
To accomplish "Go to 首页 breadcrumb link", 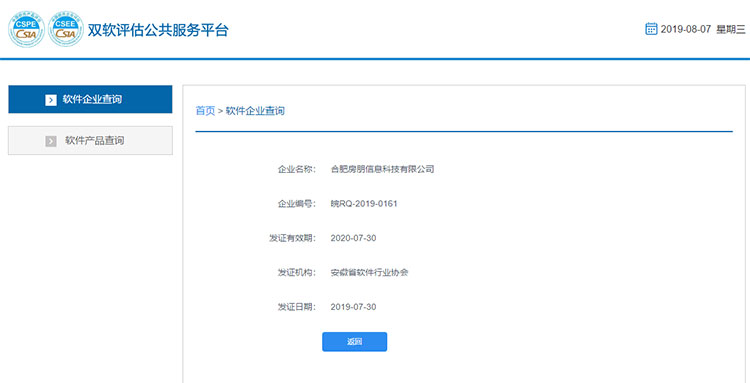I will point(205,111).
